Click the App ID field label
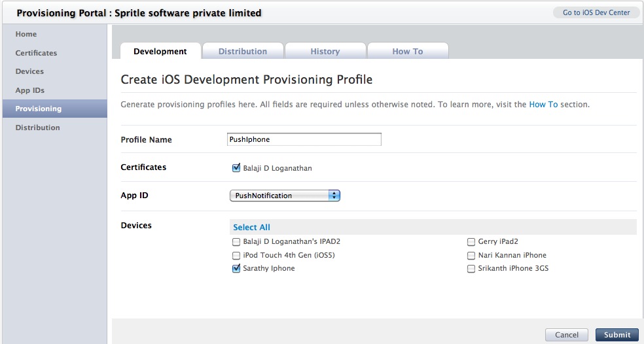 click(x=134, y=196)
